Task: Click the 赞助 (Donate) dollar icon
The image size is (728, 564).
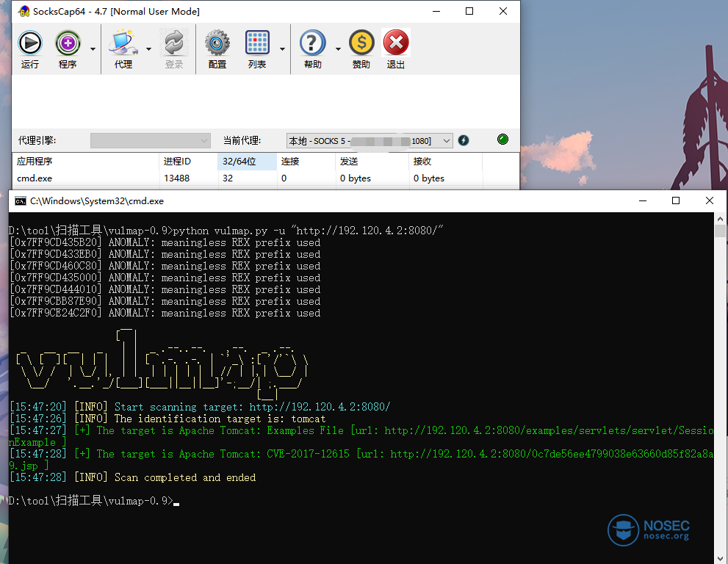Action: pyautogui.click(x=361, y=43)
